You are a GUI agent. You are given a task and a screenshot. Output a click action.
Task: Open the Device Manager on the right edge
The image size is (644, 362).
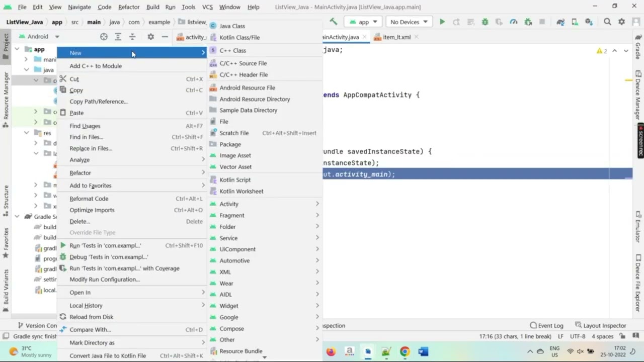coord(637,95)
